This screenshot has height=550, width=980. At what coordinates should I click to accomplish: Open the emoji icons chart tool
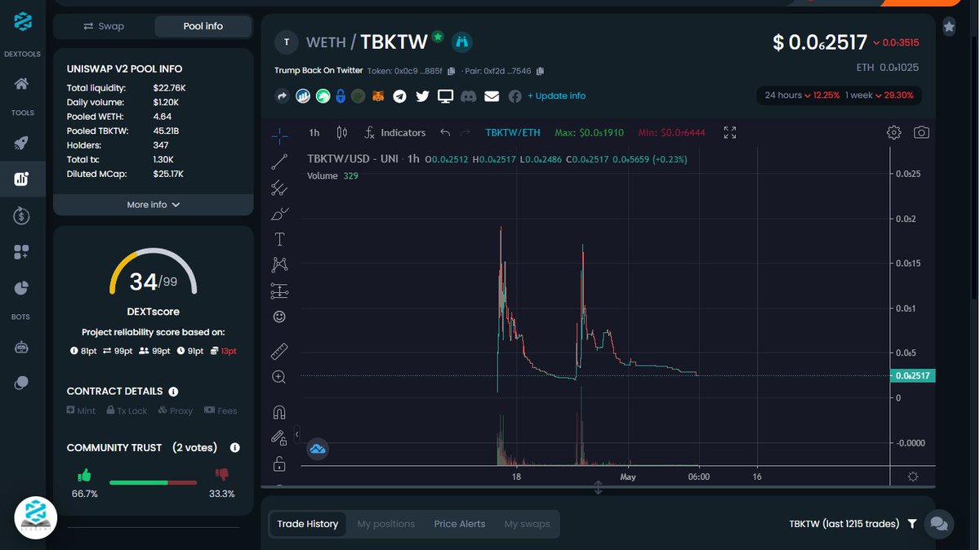point(279,317)
